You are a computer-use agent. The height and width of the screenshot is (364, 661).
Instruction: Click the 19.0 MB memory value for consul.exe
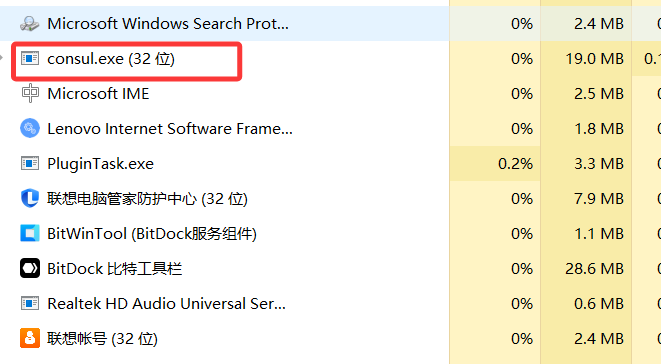[594, 59]
